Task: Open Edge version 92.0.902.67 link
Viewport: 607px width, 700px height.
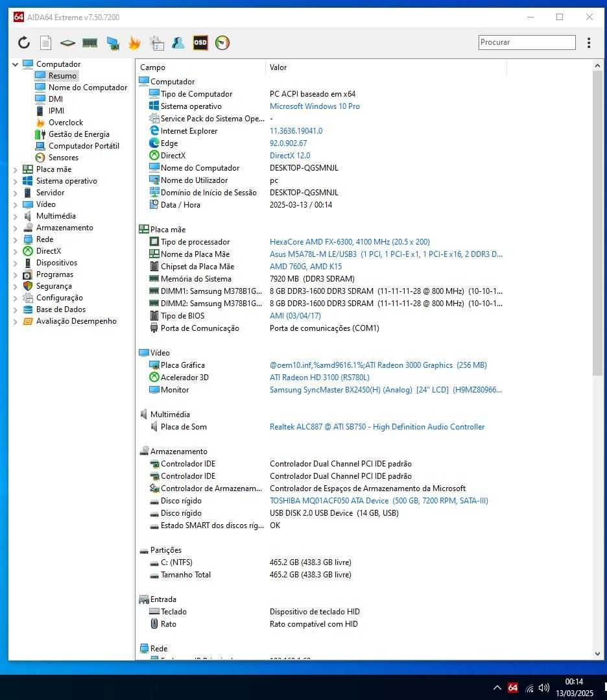Action: coord(289,143)
